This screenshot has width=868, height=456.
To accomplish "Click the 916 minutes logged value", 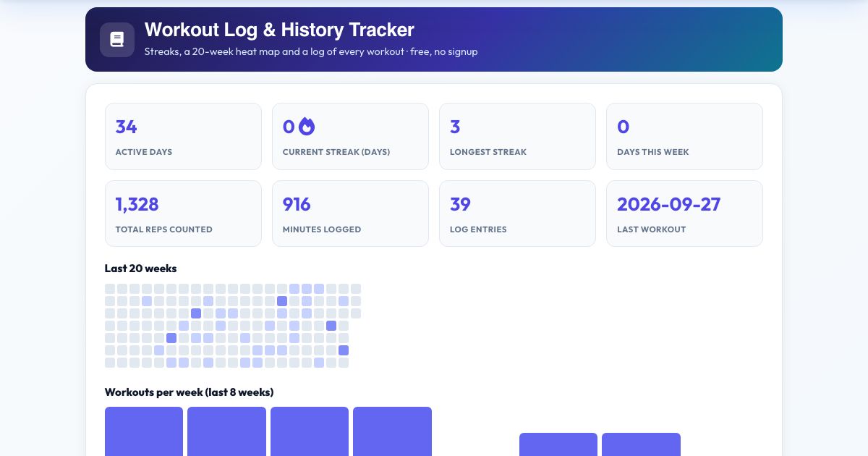I will point(297,204).
